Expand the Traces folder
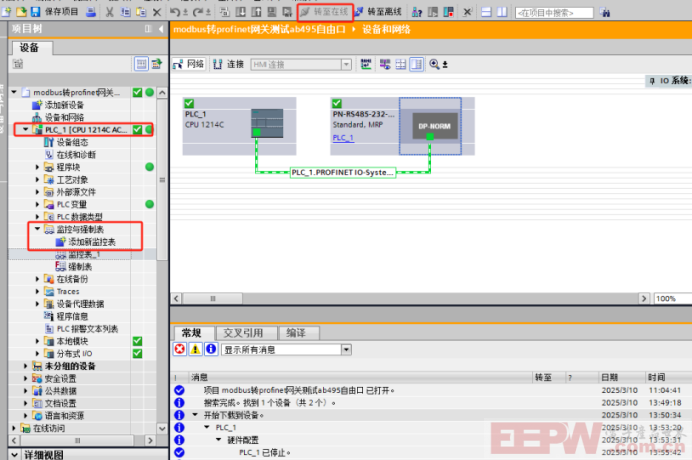692x460 pixels. (37, 291)
